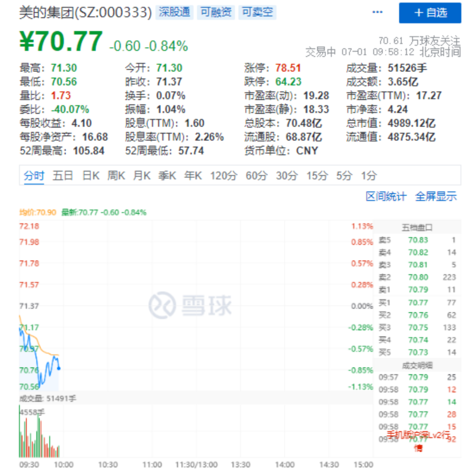Image resolution: width=476 pixels, height=476 pixels.
Task: Switch to the 年K chart tab
Action: click(193, 176)
